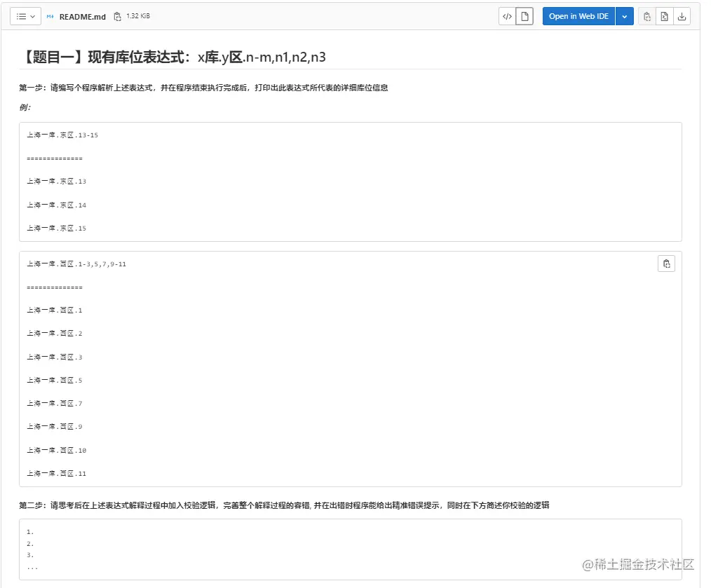Click the 第一步 instruction paragraph
The height and width of the screenshot is (588, 711).
click(203, 88)
